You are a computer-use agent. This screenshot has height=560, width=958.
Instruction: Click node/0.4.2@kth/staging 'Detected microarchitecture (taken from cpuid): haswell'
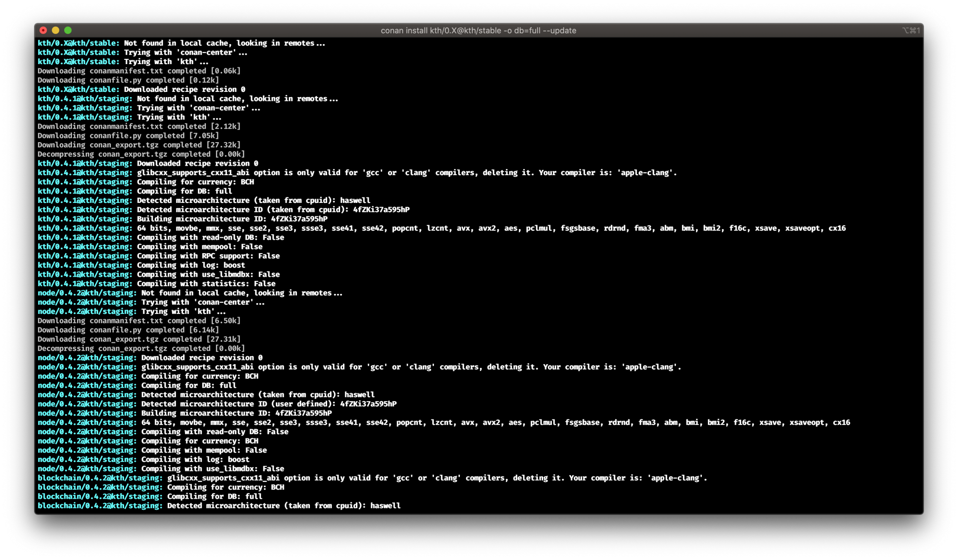pos(206,395)
